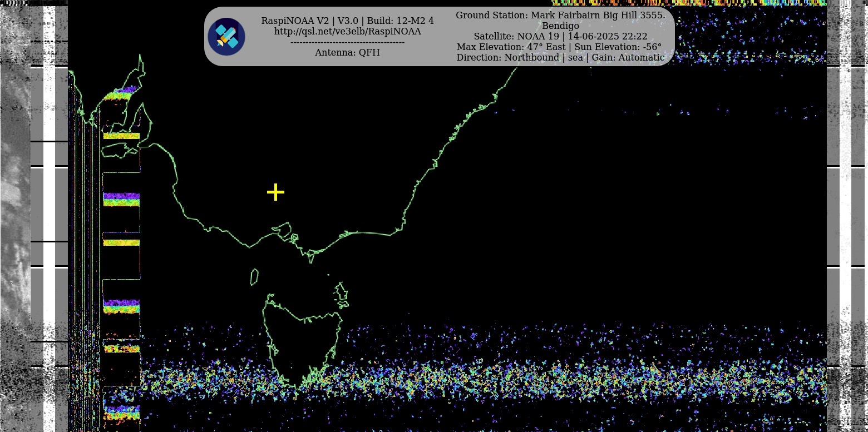Select the Satellite NOAA 19 date line
The width and height of the screenshot is (868, 432).
point(560,37)
